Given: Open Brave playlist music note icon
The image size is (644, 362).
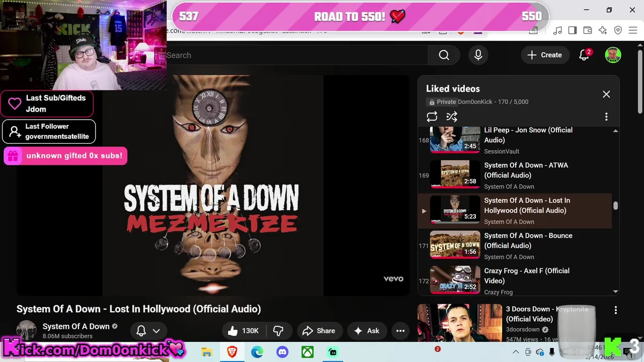Looking at the screenshot, I should tap(557, 31).
